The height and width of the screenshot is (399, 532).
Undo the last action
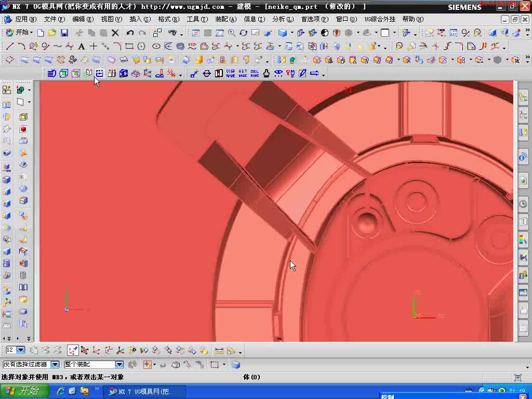129,33
